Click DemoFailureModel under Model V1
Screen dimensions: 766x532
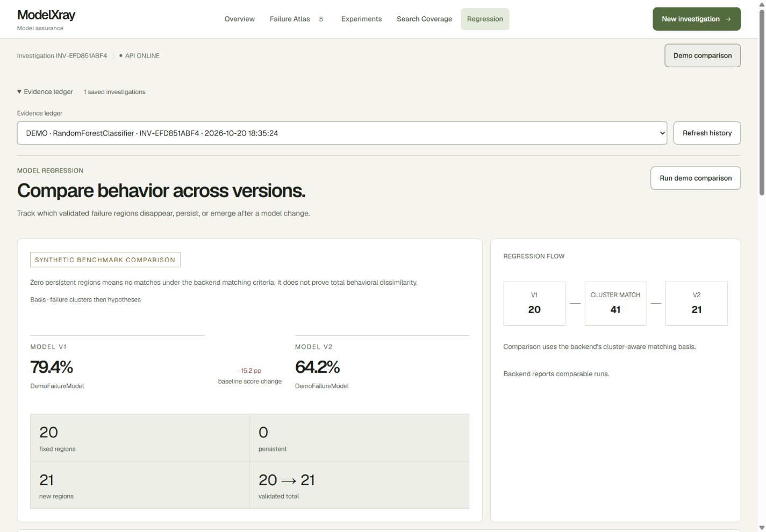pos(57,386)
